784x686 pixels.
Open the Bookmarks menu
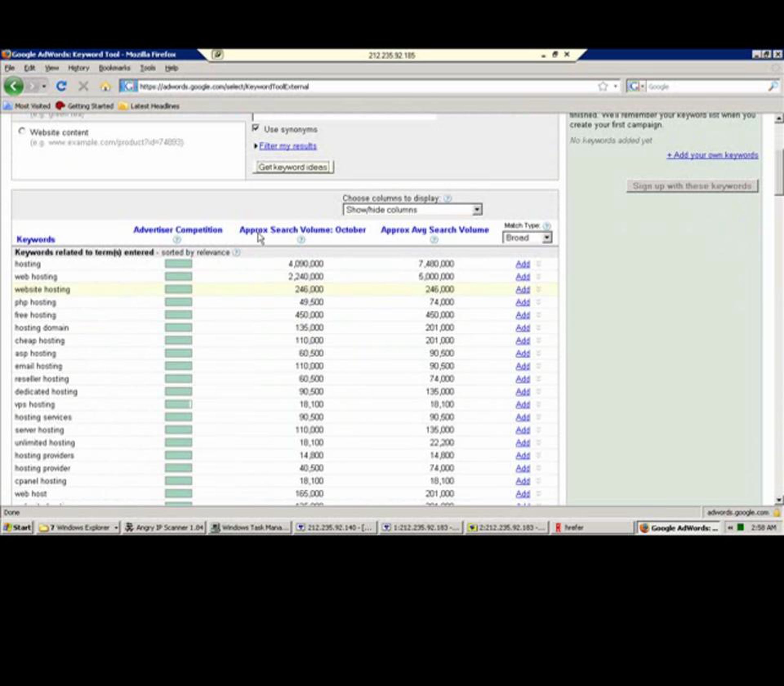[114, 68]
